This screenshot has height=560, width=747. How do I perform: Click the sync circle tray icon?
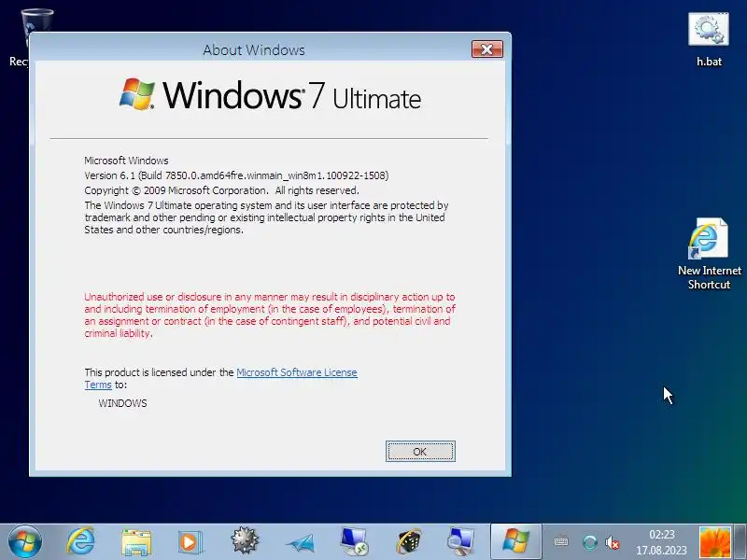pos(590,542)
